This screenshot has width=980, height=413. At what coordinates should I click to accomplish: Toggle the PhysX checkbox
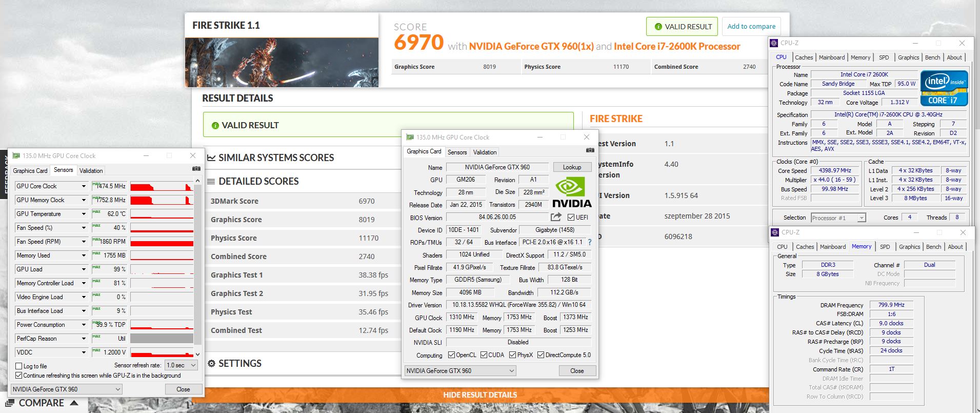tap(512, 355)
